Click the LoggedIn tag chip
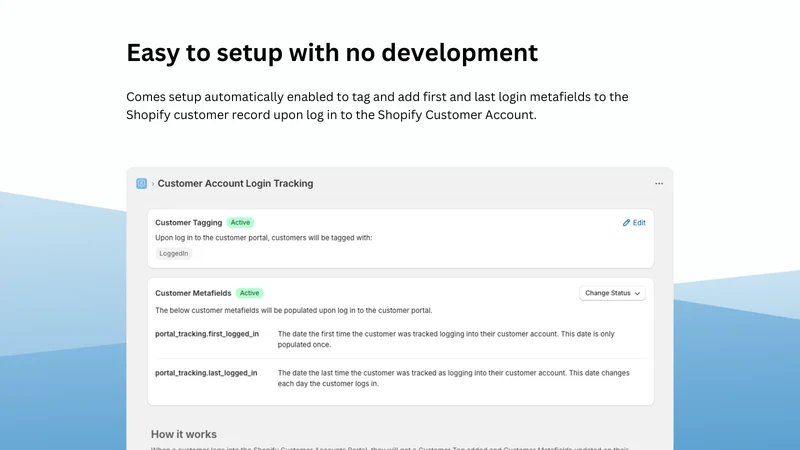800x450 pixels. (x=173, y=254)
